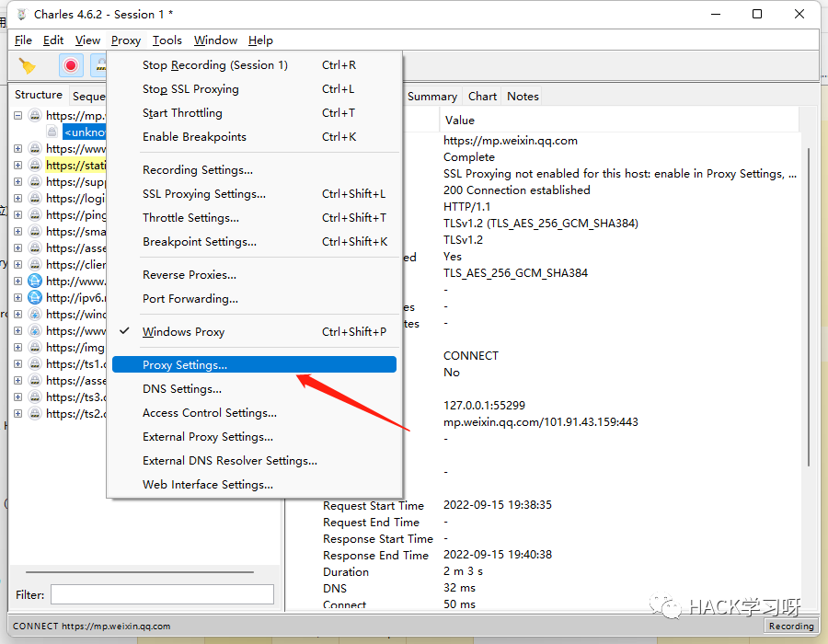Open the File menu
Viewport: 828px width, 644px height.
coord(23,40)
